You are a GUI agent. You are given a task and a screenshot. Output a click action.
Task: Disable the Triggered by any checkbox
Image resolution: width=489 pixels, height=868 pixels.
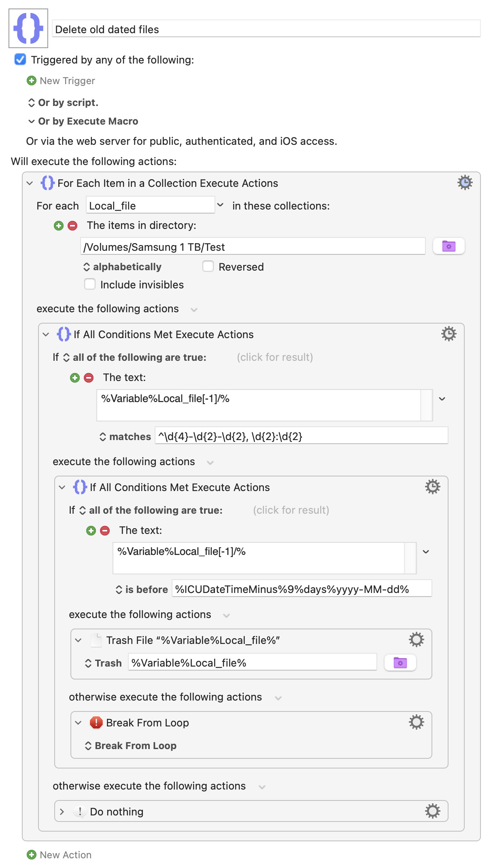pyautogui.click(x=20, y=60)
